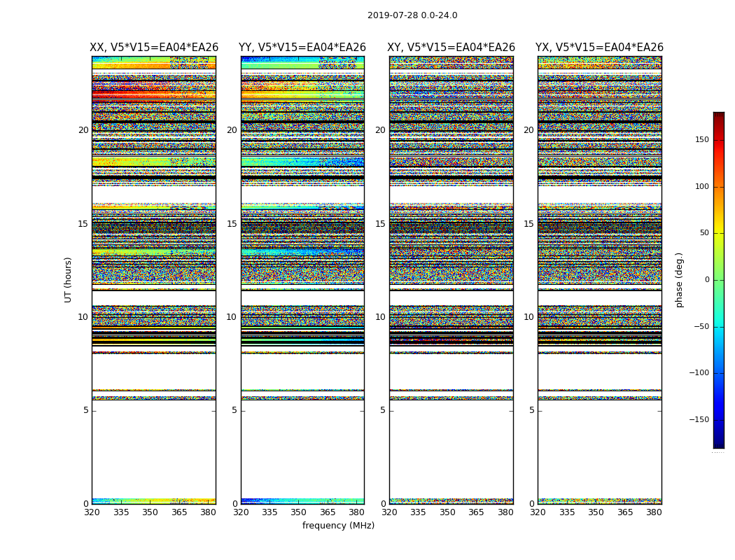The height and width of the screenshot is (560, 735).
Task: Select the YX, V5*V15=EA04*EA26 panel title
Action: pos(599,48)
